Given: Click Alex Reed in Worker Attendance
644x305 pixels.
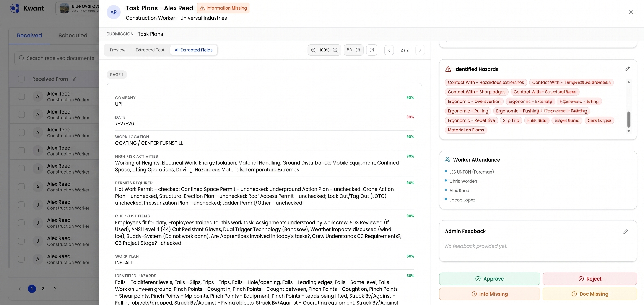Looking at the screenshot, I should 459,190.
